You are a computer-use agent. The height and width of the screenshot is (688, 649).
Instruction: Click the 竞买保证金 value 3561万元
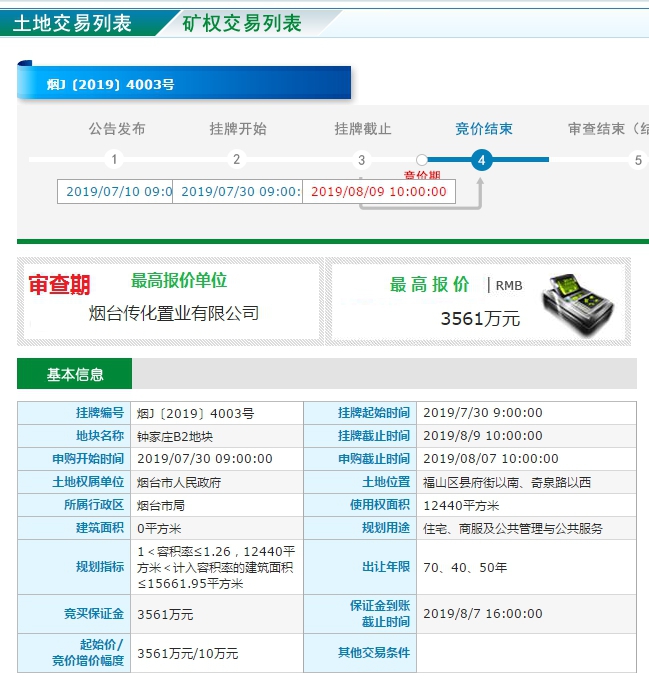coord(165,614)
